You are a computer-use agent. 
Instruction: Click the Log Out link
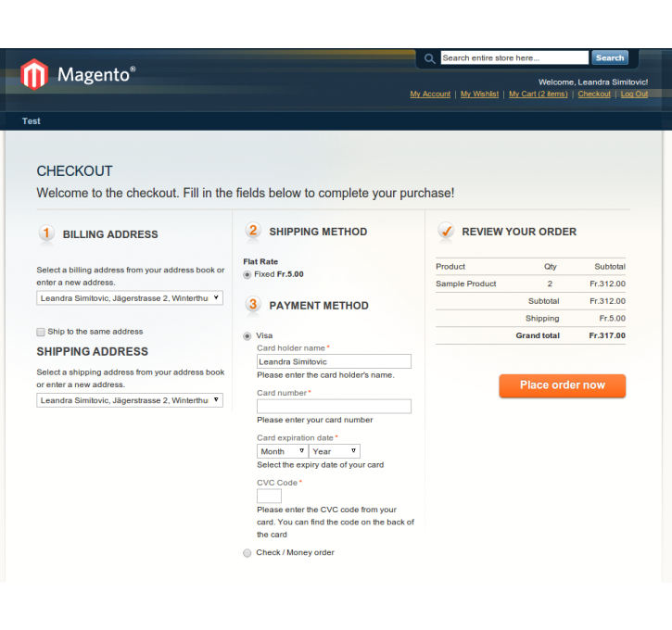[x=634, y=94]
